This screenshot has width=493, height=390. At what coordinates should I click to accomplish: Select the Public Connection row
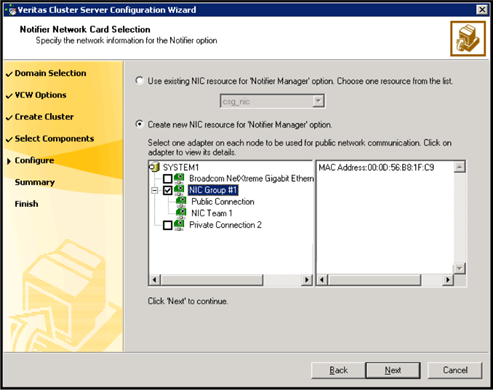coord(223,202)
